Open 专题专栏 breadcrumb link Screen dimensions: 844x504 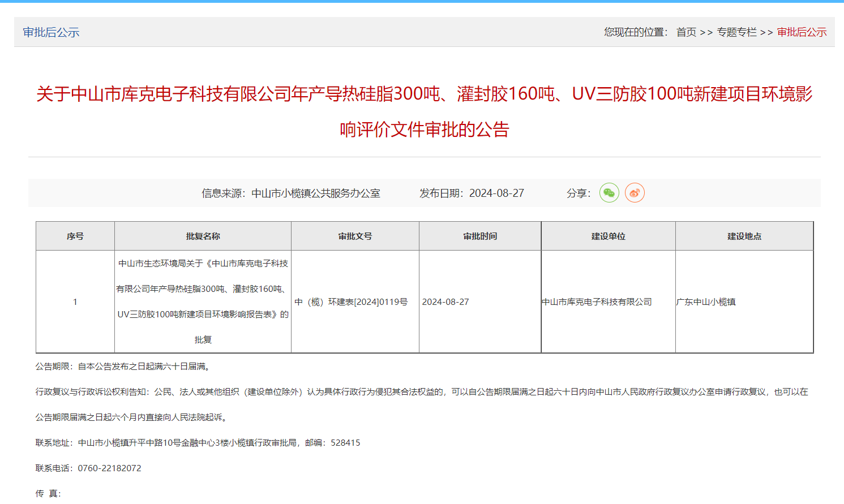[736, 32]
